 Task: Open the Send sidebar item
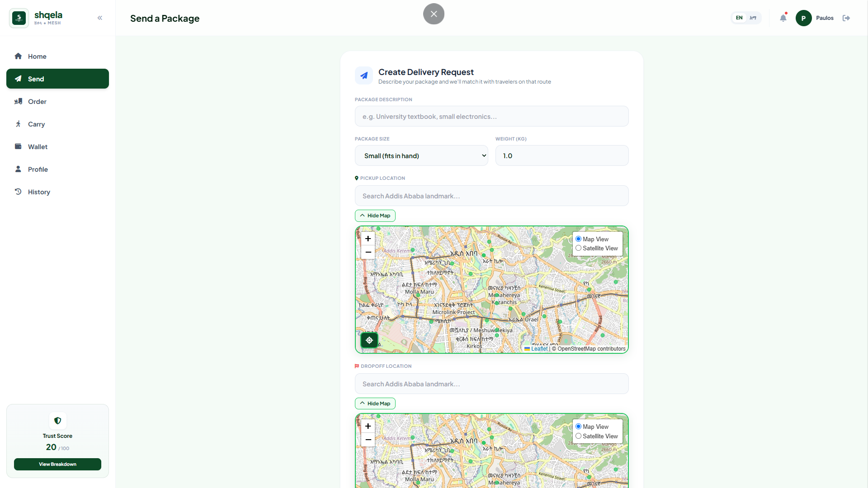pos(57,79)
